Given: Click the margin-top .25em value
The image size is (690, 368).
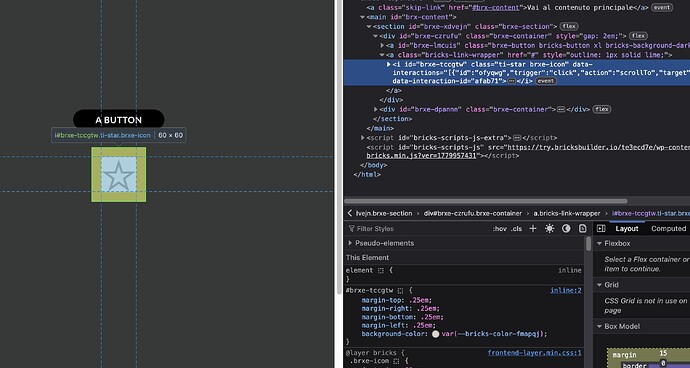Looking at the screenshot, I should click(420, 300).
